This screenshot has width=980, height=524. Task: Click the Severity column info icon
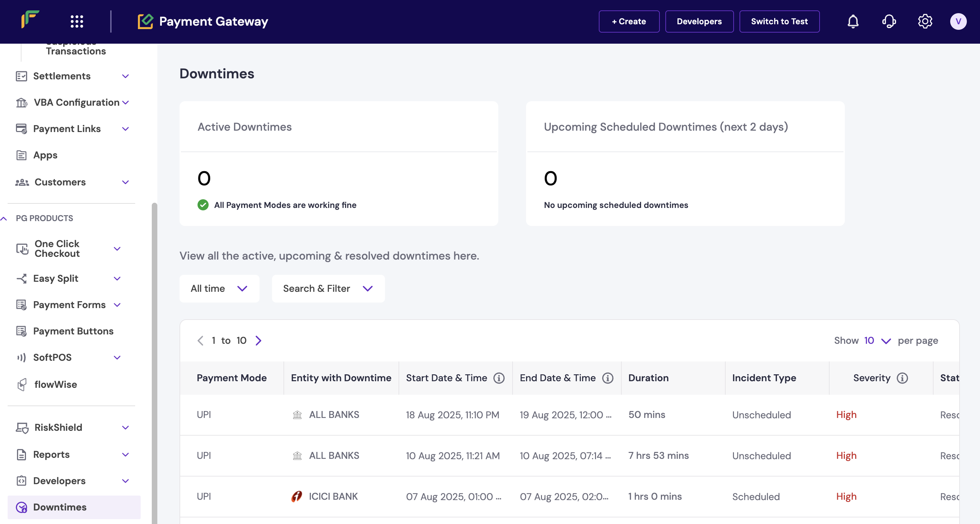pos(902,378)
